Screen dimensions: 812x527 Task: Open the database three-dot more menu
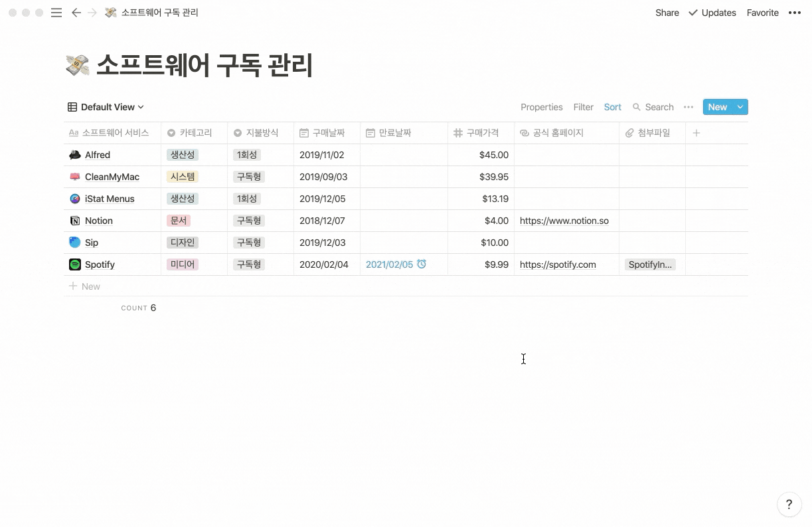click(x=689, y=107)
